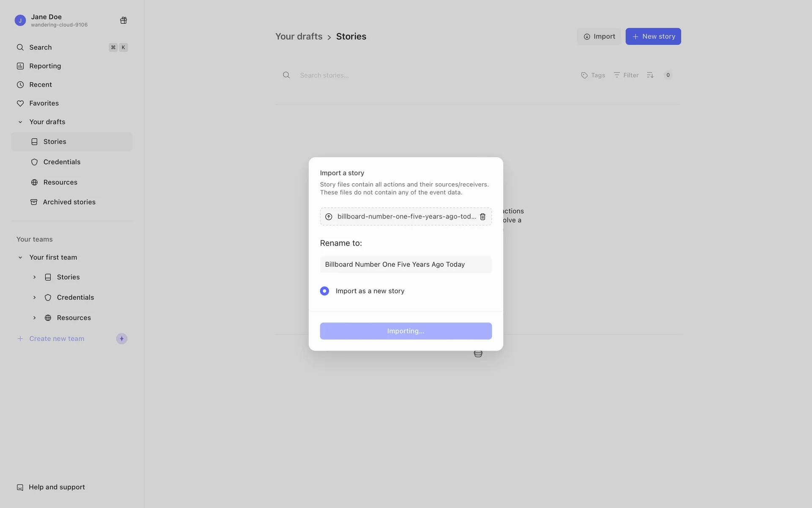Click the upload arrow icon in file box
Image resolution: width=812 pixels, height=508 pixels.
point(329,217)
